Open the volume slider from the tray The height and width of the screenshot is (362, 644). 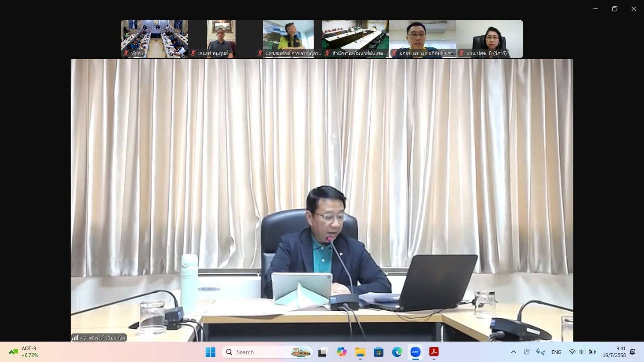581,352
